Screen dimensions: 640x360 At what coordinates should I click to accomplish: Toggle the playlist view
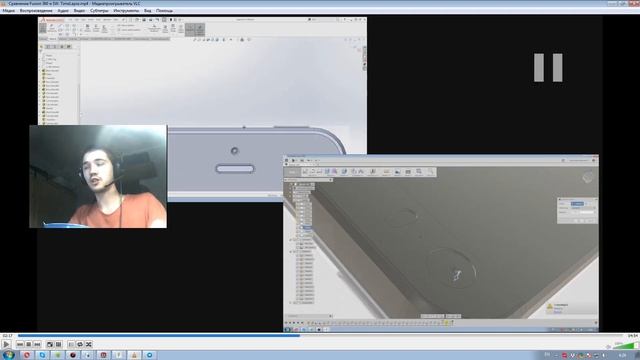pyautogui.click(x=71, y=344)
